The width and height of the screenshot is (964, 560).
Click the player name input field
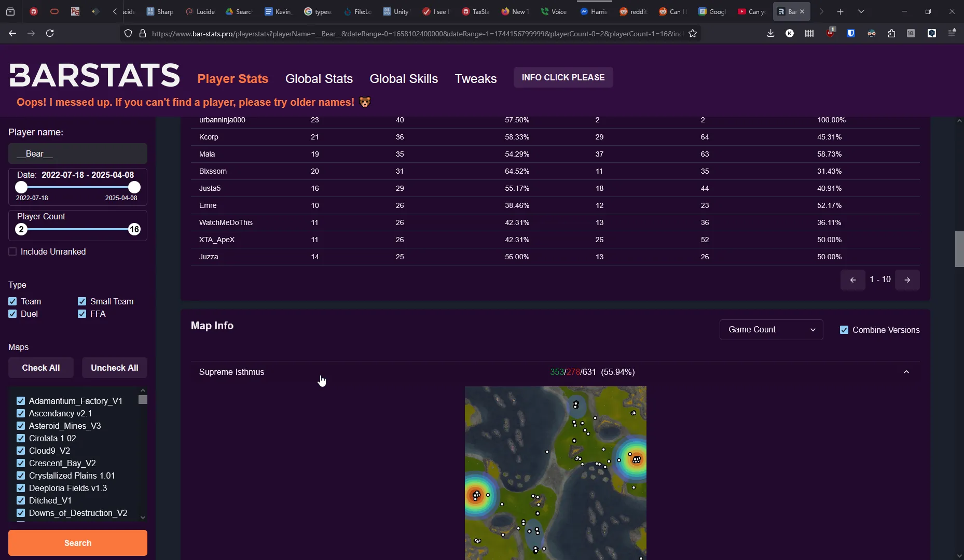coord(77,153)
